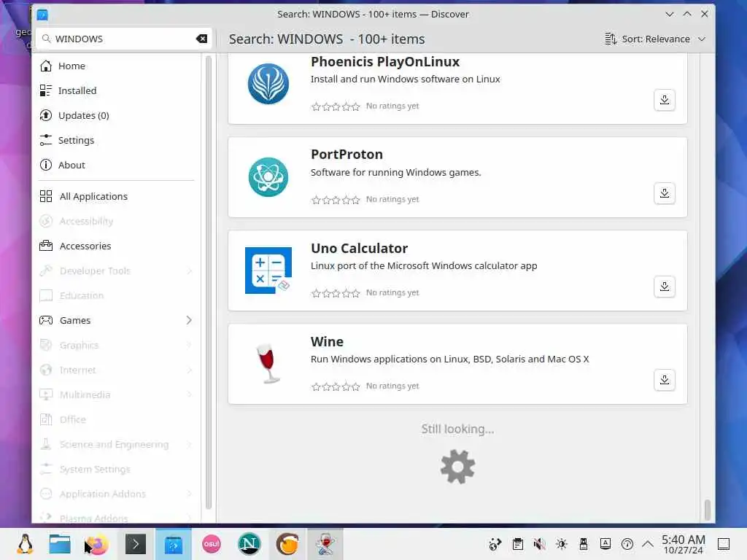The image size is (747, 560).
Task: Click PortProton install download icon
Action: 664,193
